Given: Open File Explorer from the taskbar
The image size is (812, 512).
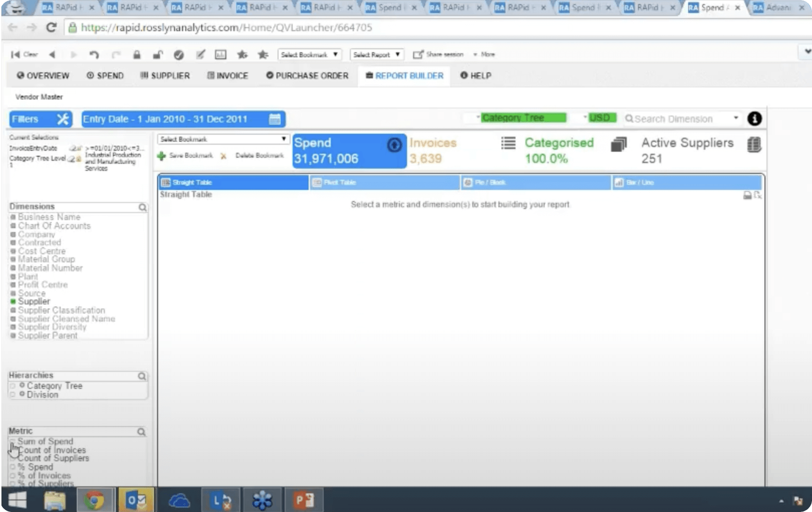Looking at the screenshot, I should click(54, 500).
